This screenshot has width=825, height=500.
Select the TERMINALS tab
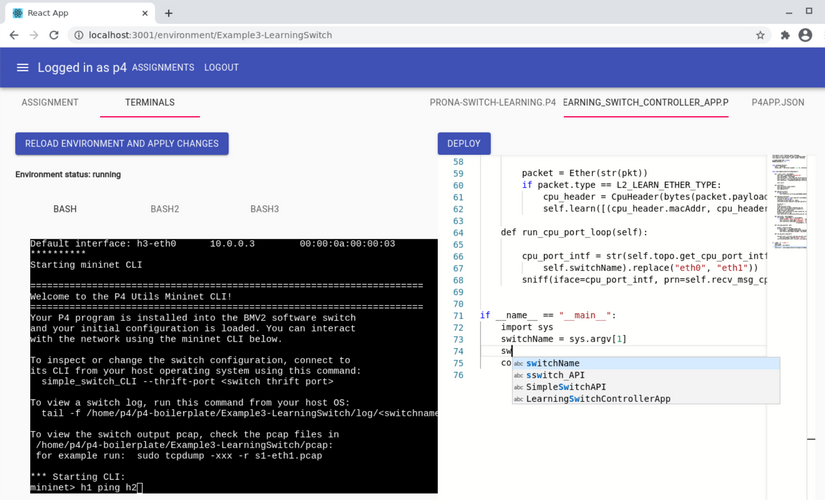(150, 102)
